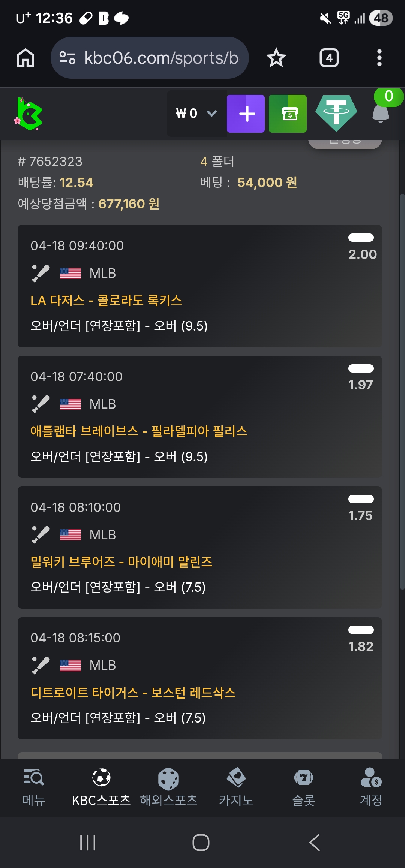The width and height of the screenshot is (405, 868).
Task: Expand the ₩ 0 balance dropdown
Action: (x=196, y=114)
